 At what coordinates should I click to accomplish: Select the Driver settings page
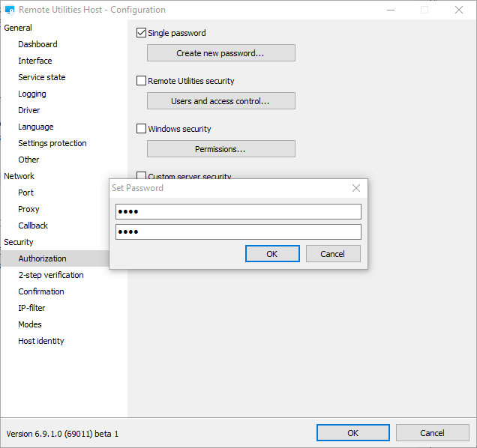click(x=29, y=110)
